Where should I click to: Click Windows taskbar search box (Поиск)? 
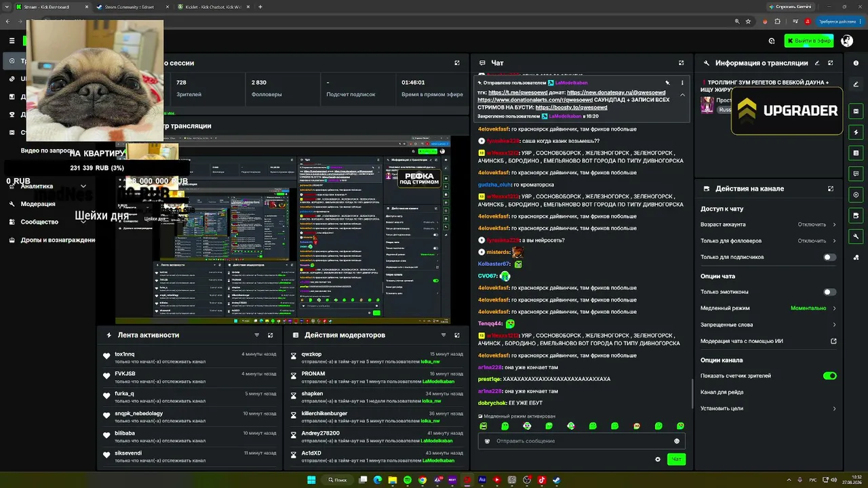tap(338, 480)
